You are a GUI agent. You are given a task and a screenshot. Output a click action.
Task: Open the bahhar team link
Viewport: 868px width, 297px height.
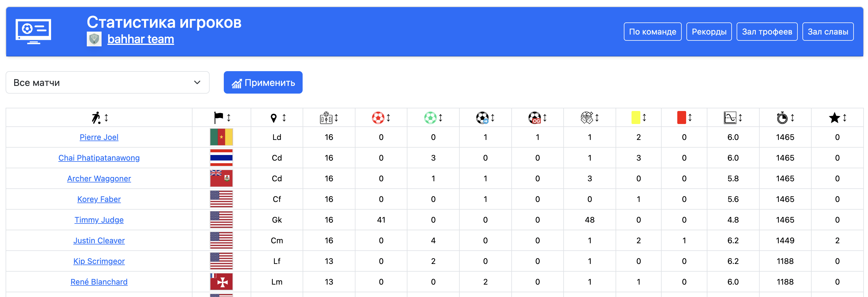pos(141,39)
